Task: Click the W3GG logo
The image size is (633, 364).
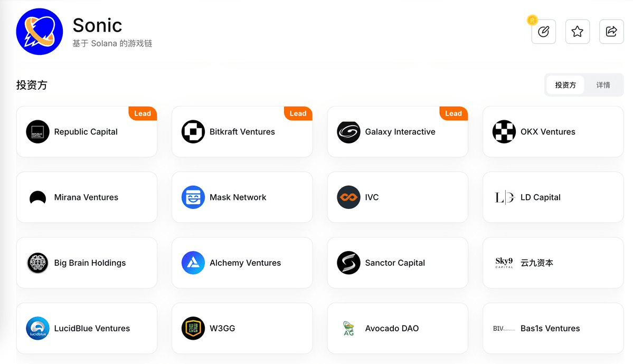Action: [193, 329]
